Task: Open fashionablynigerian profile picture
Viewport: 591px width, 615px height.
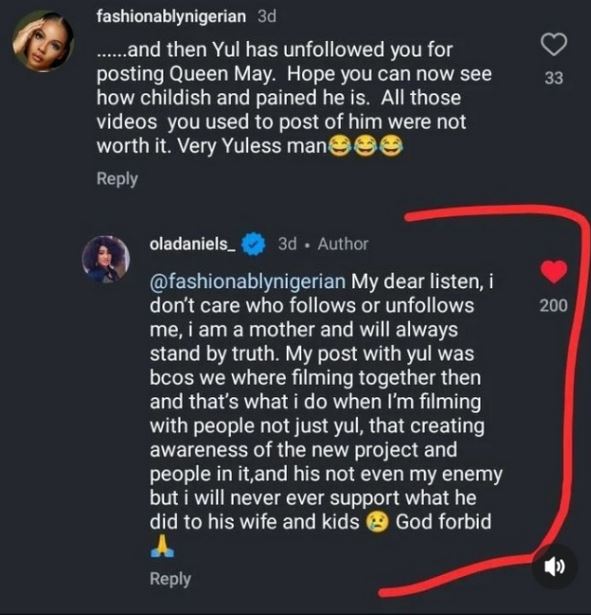Action: (42, 41)
